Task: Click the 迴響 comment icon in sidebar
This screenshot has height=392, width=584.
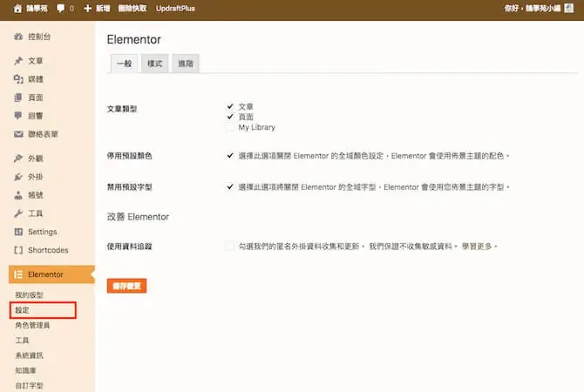Action: click(x=18, y=116)
